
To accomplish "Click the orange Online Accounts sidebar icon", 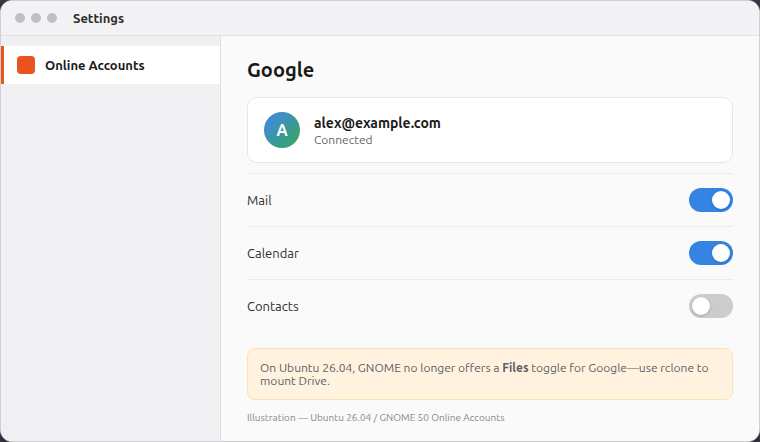I will pyautogui.click(x=26, y=65).
